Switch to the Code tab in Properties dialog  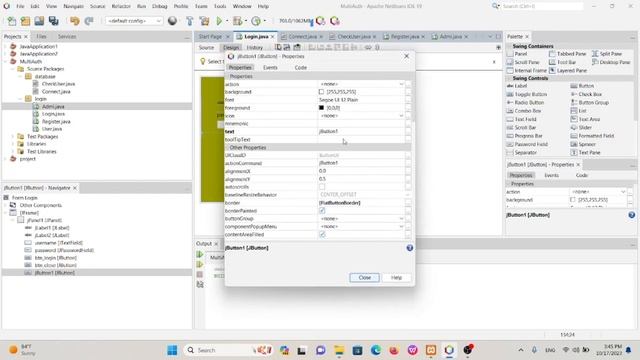tap(300, 68)
